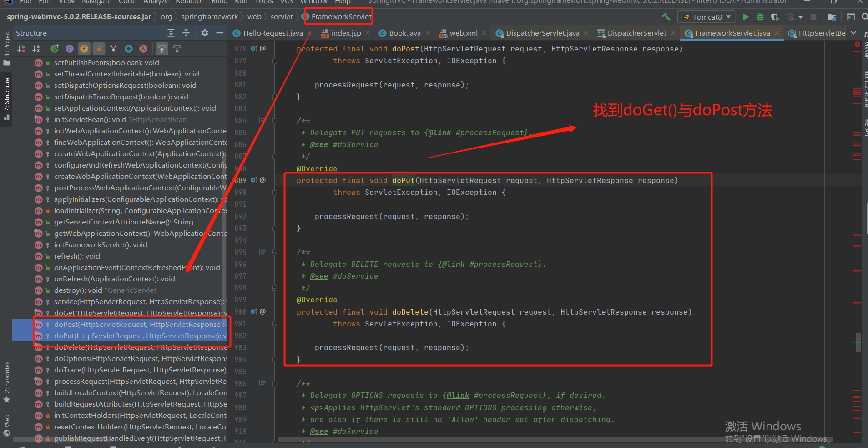The width and height of the screenshot is (868, 448).
Task: Click override gutter icon on line 878
Action: tap(254, 48)
